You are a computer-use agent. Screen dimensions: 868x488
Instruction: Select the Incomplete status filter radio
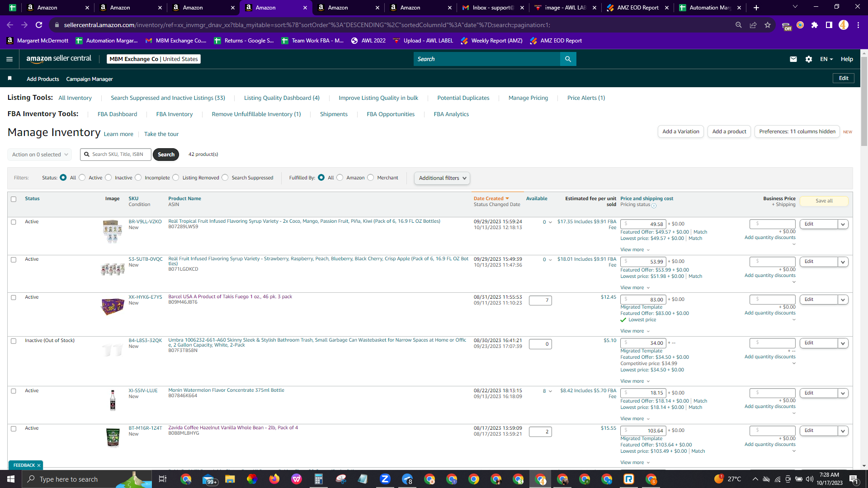pos(138,178)
